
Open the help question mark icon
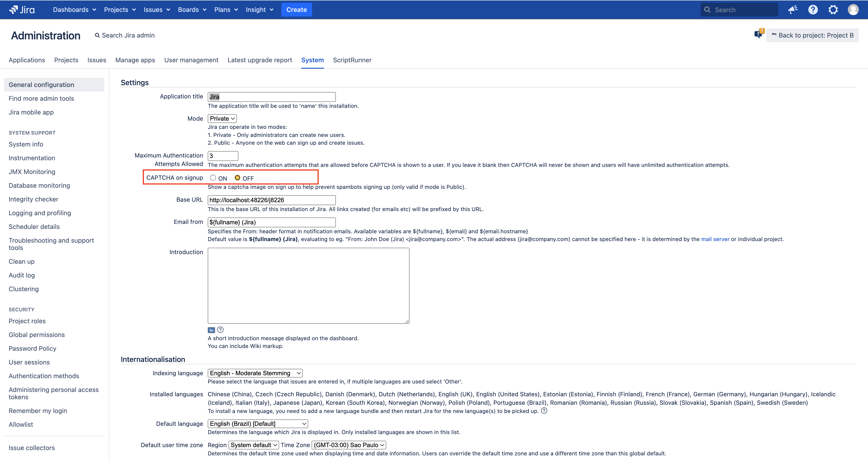click(813, 10)
